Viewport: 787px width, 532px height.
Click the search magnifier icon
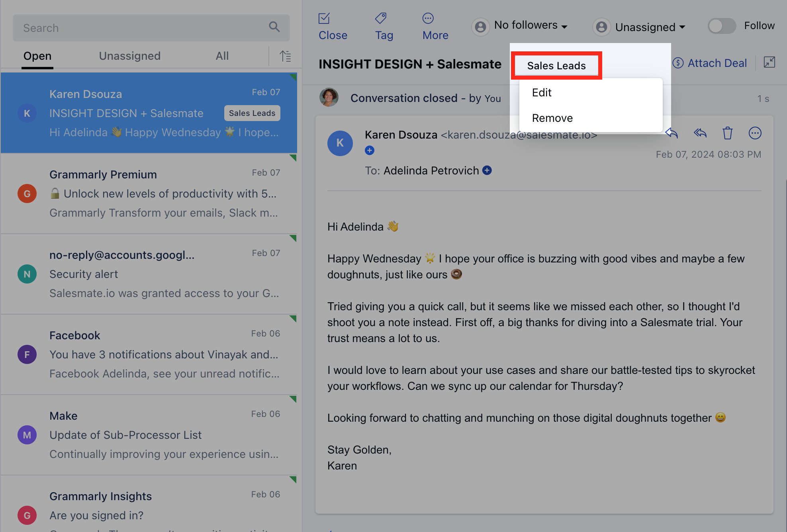tap(274, 27)
